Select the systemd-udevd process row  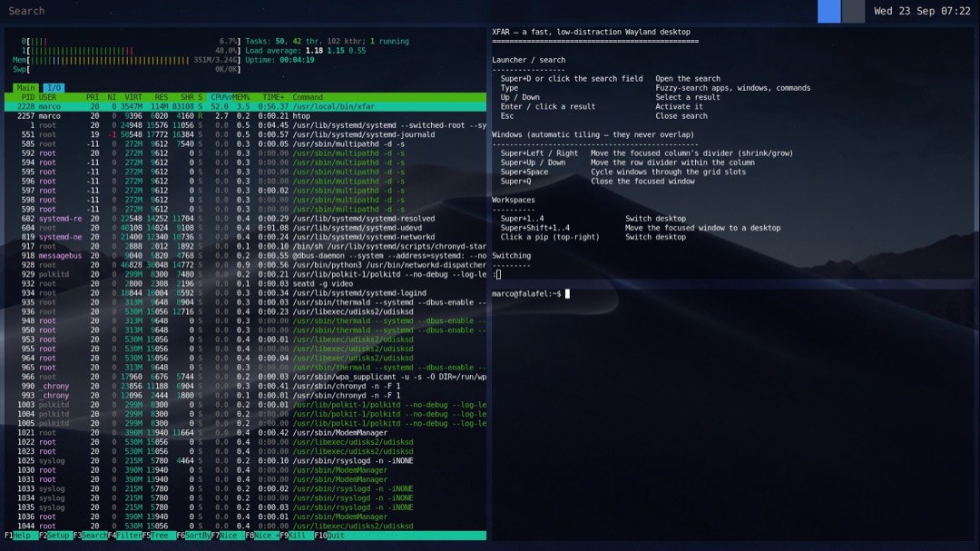[246, 228]
